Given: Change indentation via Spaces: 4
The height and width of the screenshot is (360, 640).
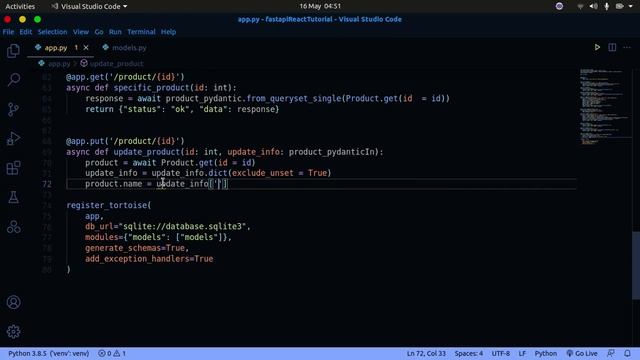Looking at the screenshot, I should coord(469,353).
